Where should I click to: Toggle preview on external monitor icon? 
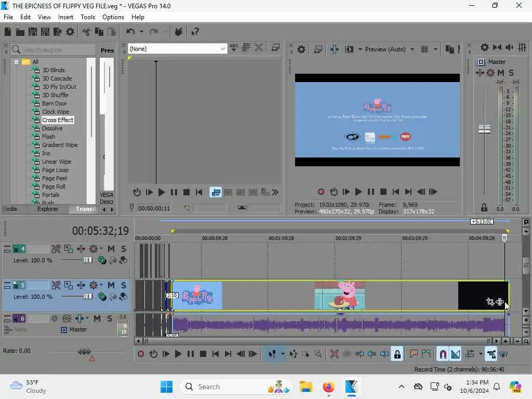(x=318, y=49)
